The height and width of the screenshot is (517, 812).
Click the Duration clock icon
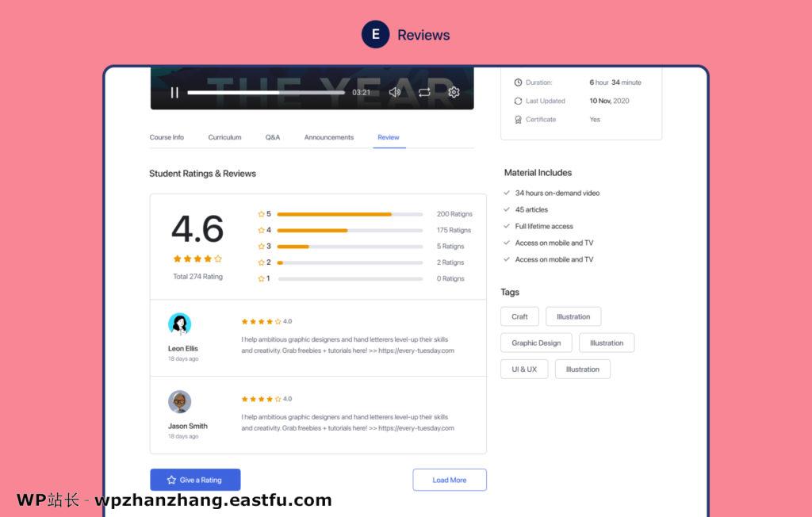tap(519, 82)
